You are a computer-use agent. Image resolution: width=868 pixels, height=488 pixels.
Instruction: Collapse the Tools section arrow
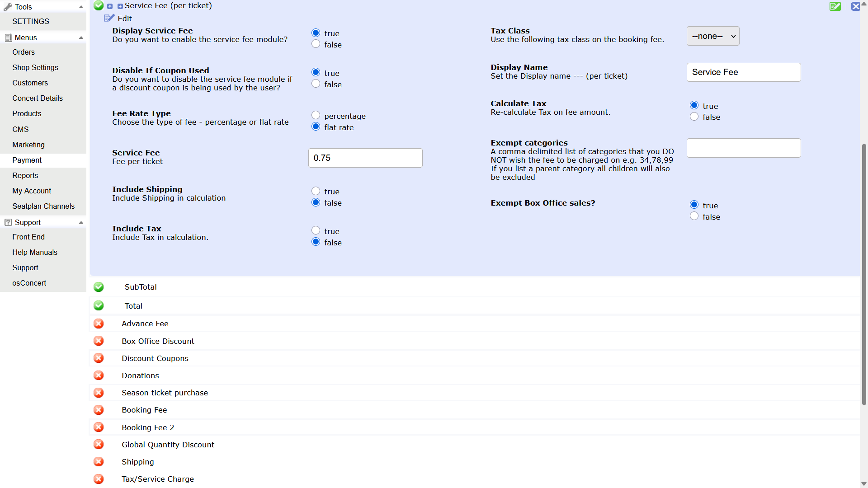(81, 7)
